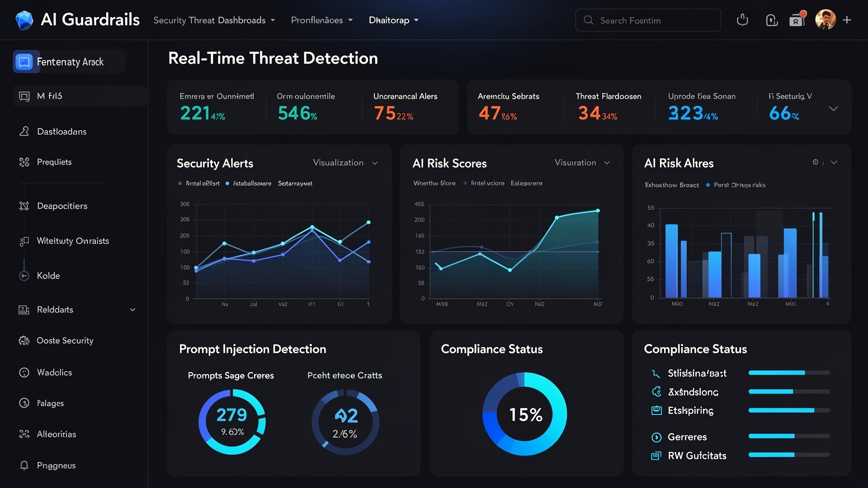
Task: Click the Palages clock icon
Action: [24, 403]
